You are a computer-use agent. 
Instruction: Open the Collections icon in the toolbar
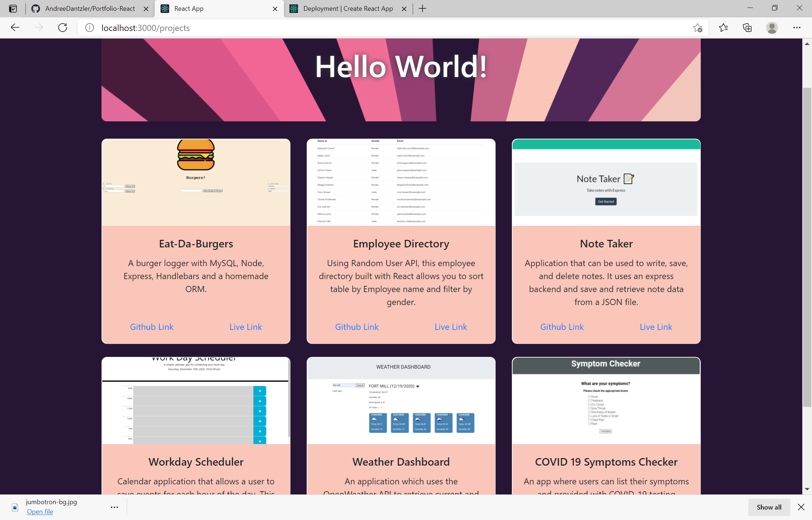747,27
